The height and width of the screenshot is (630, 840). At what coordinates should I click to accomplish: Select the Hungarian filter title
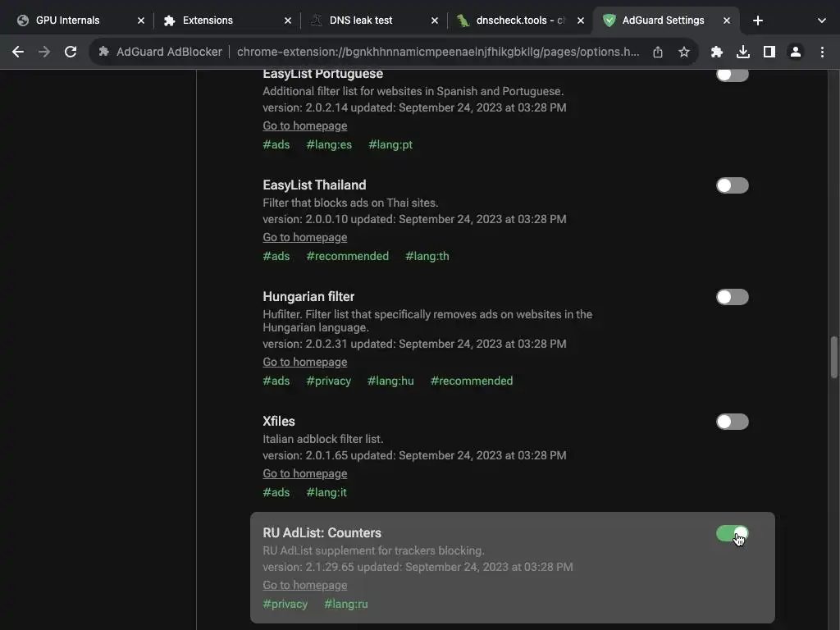pyautogui.click(x=308, y=296)
